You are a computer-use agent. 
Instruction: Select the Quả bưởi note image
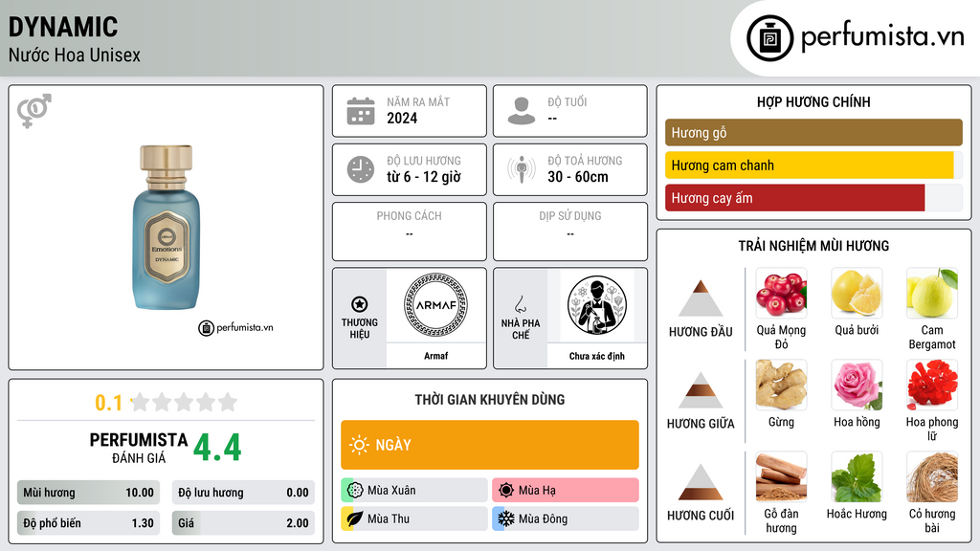[857, 293]
